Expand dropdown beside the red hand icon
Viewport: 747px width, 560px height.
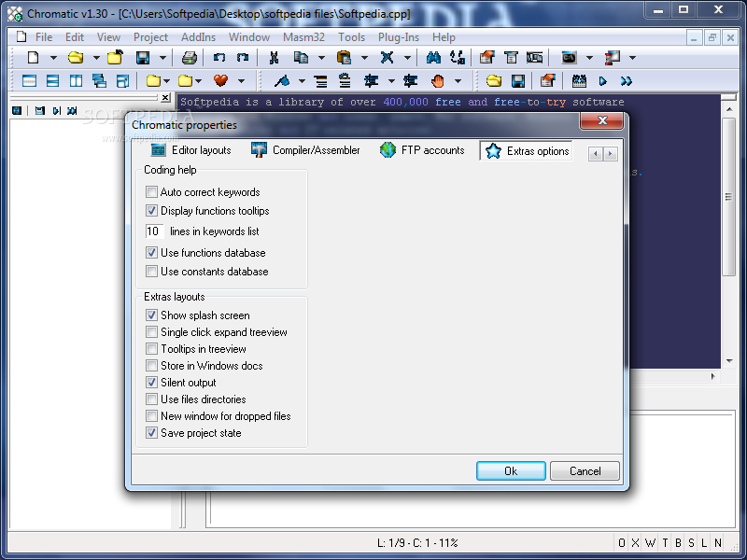pos(458,81)
